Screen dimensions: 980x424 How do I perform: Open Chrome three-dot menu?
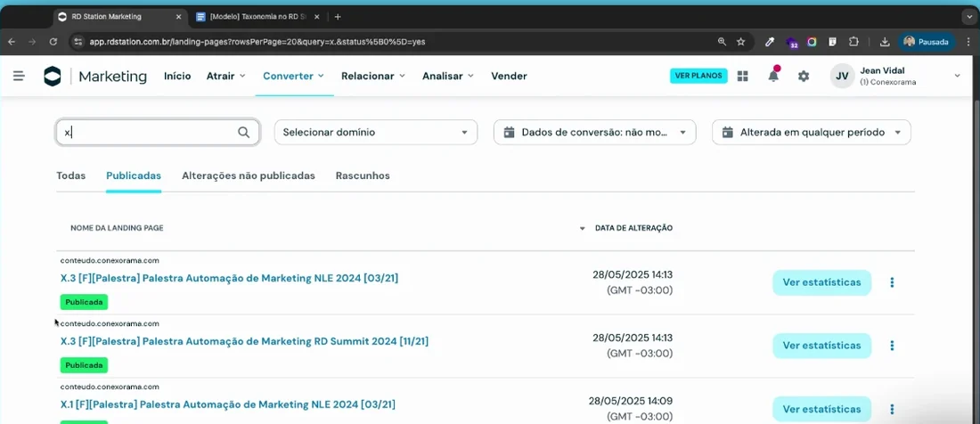point(968,42)
